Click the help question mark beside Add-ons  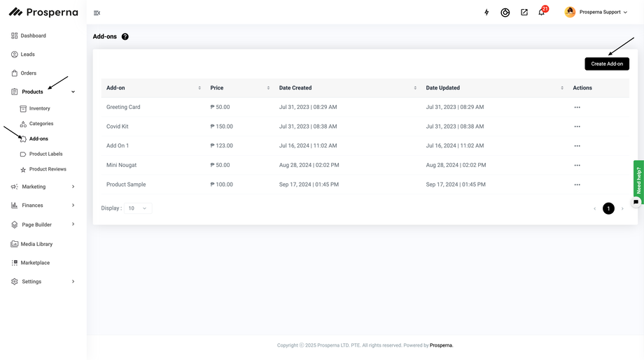click(x=125, y=36)
